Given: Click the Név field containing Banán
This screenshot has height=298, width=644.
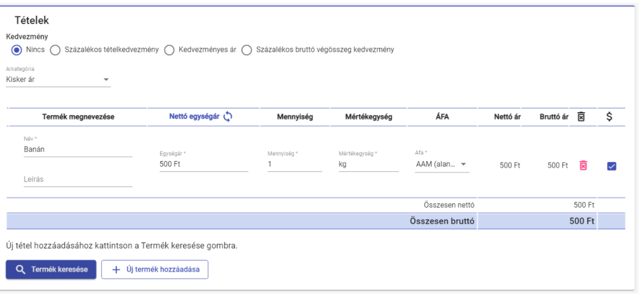Looking at the screenshot, I should pyautogui.click(x=78, y=150).
